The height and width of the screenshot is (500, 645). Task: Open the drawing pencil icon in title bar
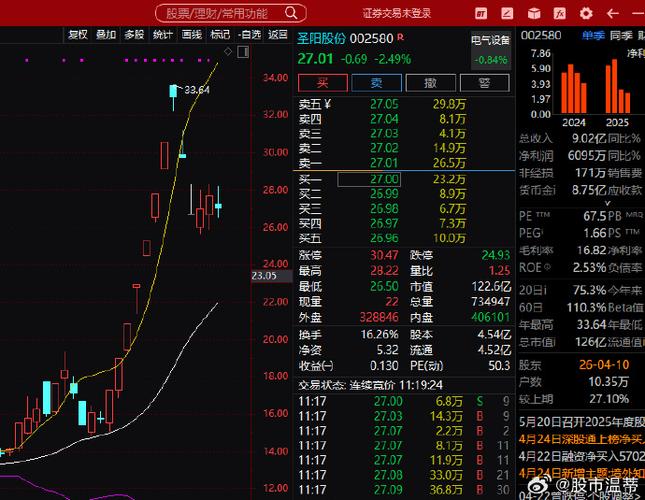click(507, 14)
